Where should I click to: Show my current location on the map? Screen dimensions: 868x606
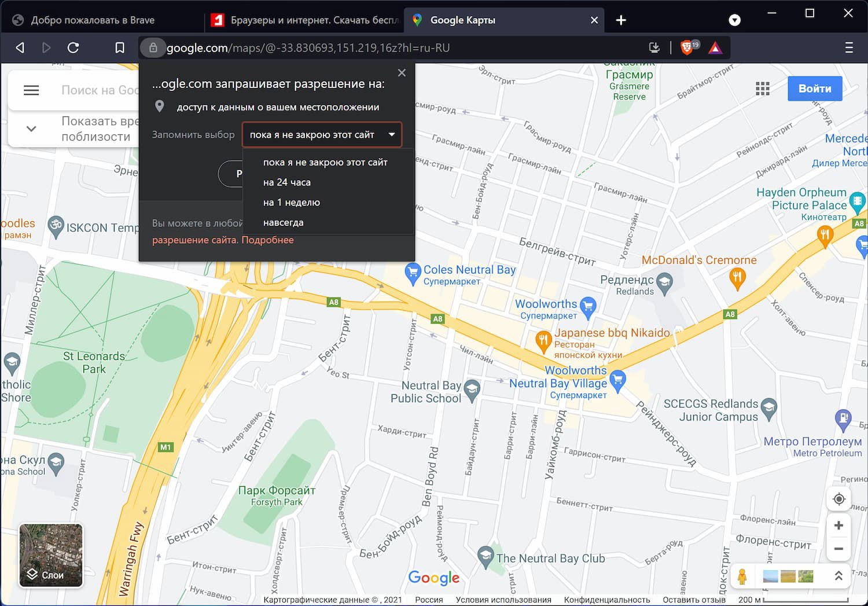tap(838, 499)
